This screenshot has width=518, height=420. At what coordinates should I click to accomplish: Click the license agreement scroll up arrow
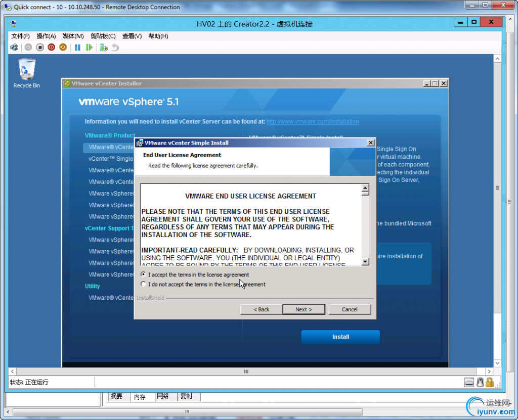pyautogui.click(x=365, y=188)
